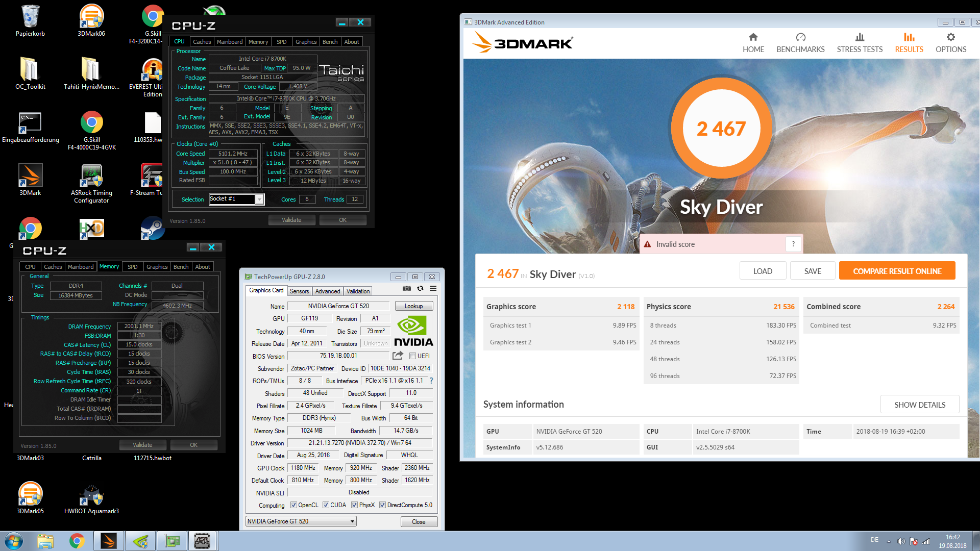Click SAVE button in 3DMark

pos(813,271)
